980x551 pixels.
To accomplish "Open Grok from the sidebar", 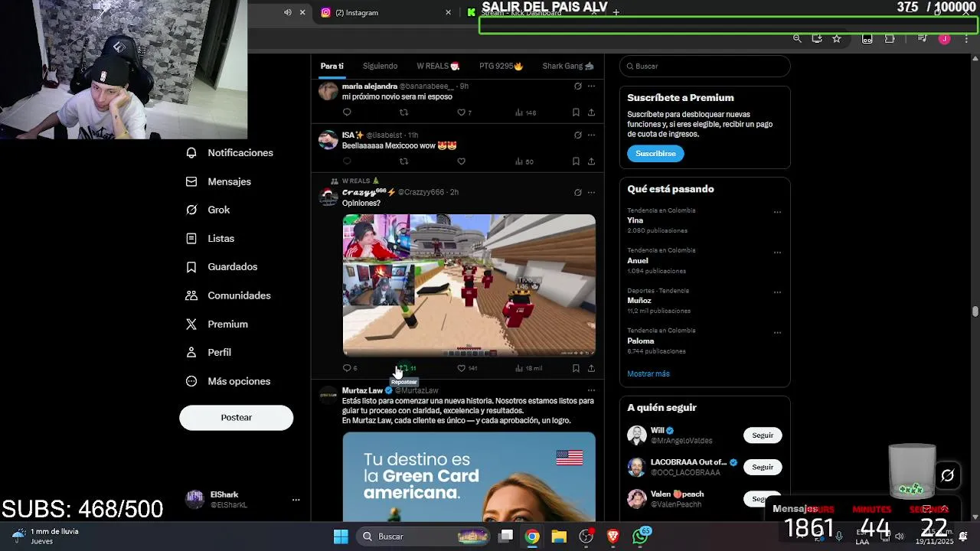I will tap(208, 210).
